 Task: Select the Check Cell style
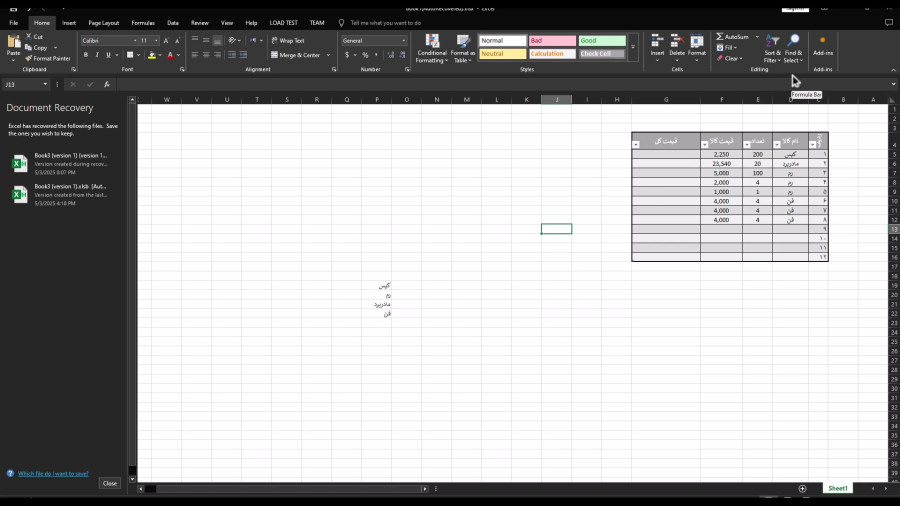tap(602, 54)
